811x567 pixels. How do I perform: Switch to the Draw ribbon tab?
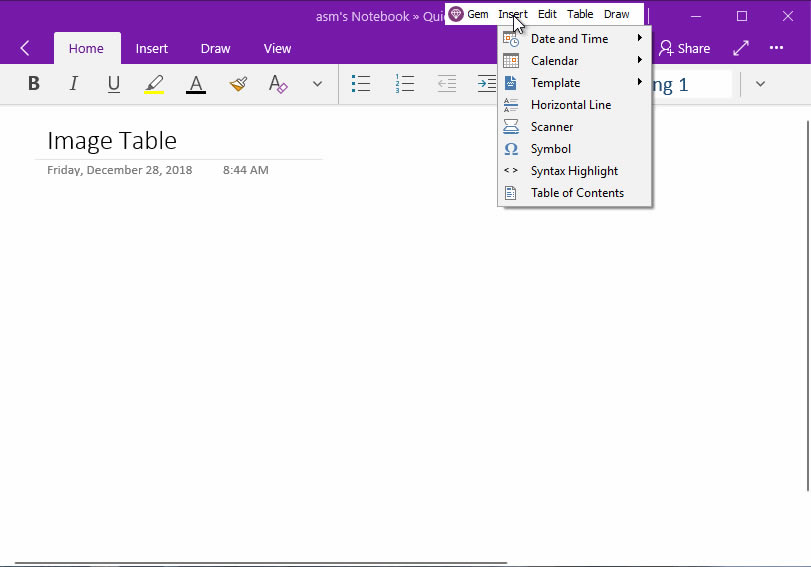tap(215, 48)
